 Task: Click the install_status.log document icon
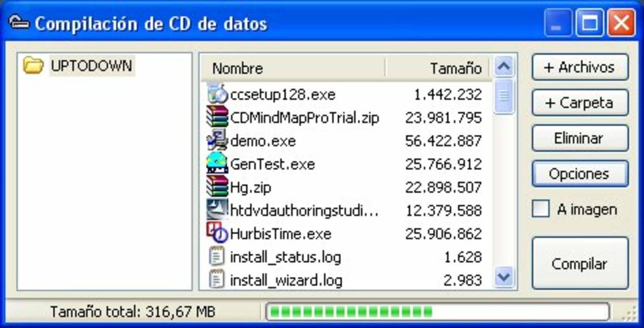tap(217, 257)
